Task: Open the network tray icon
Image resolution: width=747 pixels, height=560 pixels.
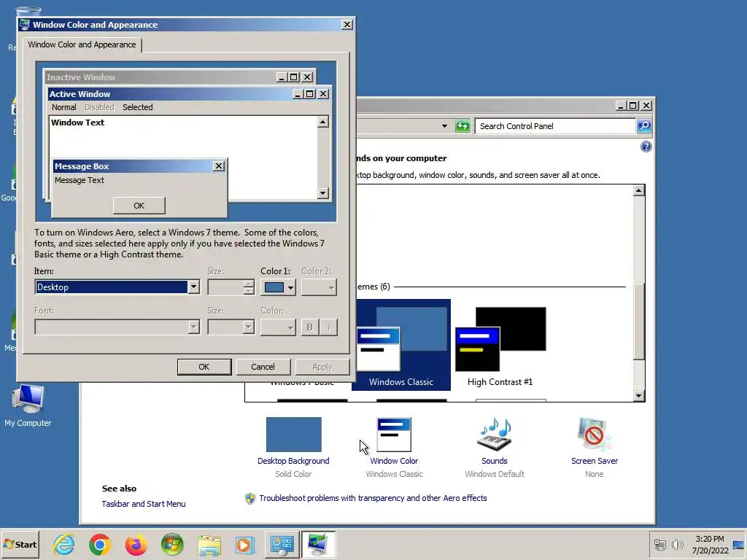Action: (x=659, y=545)
